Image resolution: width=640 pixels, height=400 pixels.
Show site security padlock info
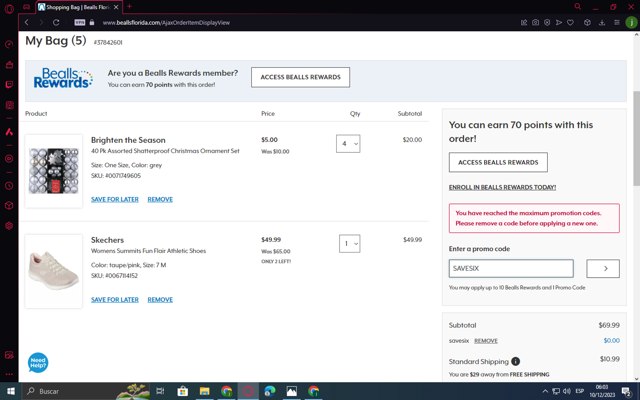click(x=92, y=22)
